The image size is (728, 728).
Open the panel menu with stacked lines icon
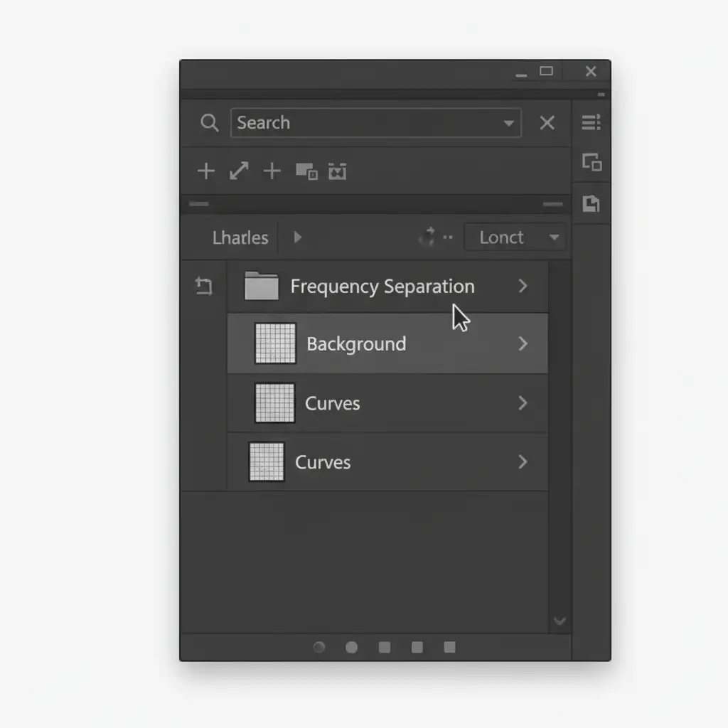pyautogui.click(x=591, y=122)
